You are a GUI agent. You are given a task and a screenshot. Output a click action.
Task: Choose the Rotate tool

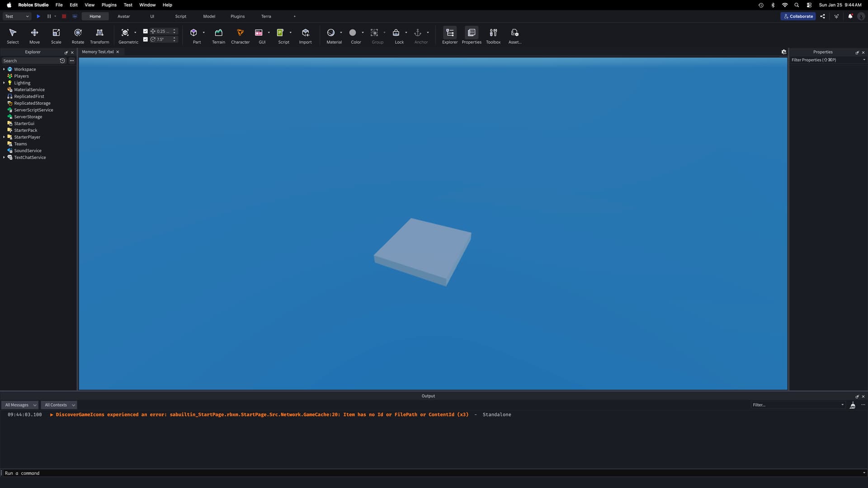(x=78, y=36)
